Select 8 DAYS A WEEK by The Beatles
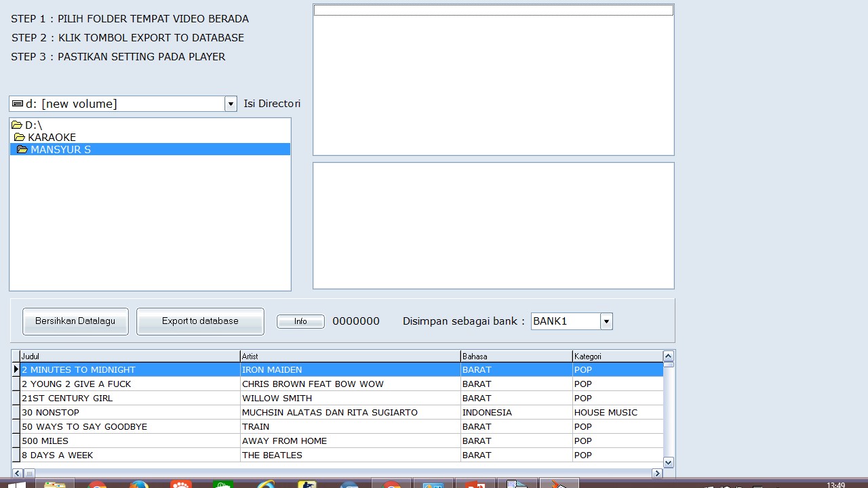Screen dimensions: 868x488 click(57, 455)
